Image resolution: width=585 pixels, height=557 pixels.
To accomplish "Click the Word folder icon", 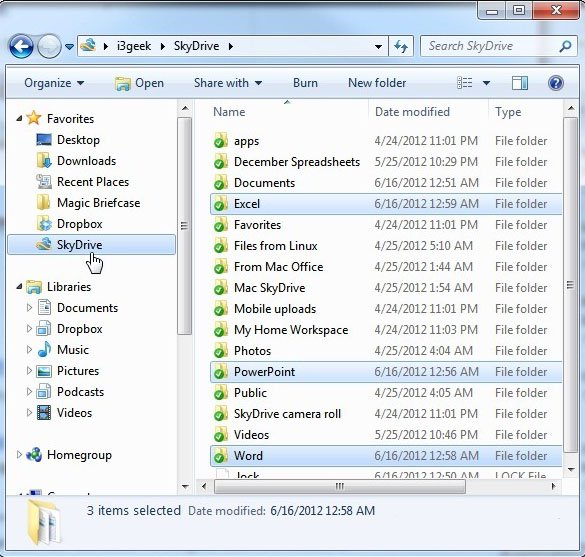I will 220,456.
